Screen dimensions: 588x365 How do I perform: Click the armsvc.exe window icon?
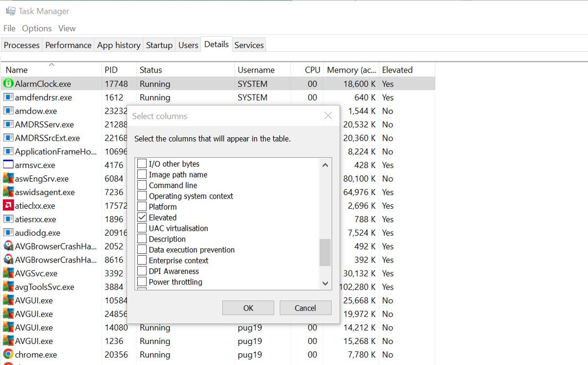8,165
